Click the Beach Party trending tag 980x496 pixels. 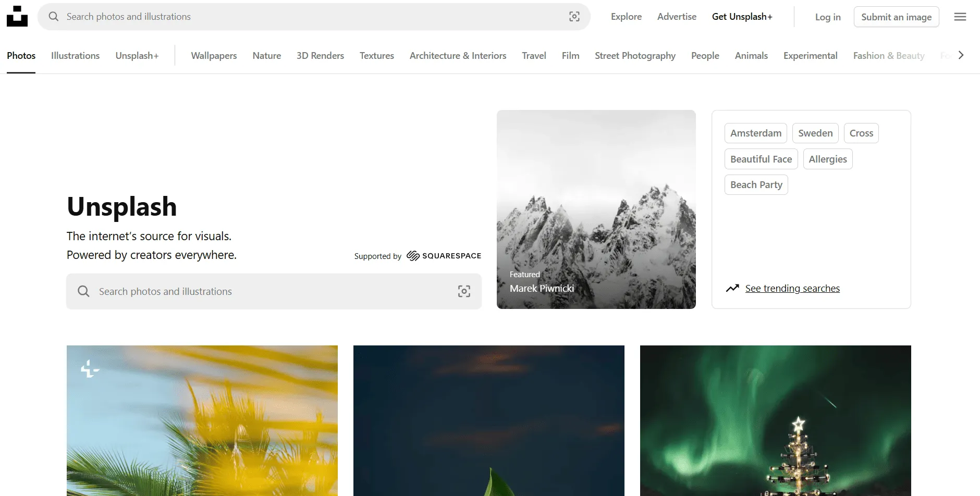point(756,184)
